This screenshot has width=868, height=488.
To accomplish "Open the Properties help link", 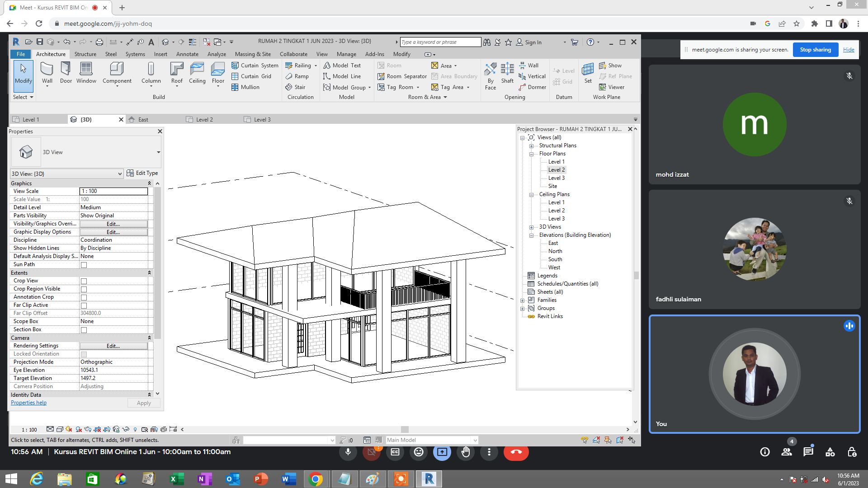I will pos(28,403).
